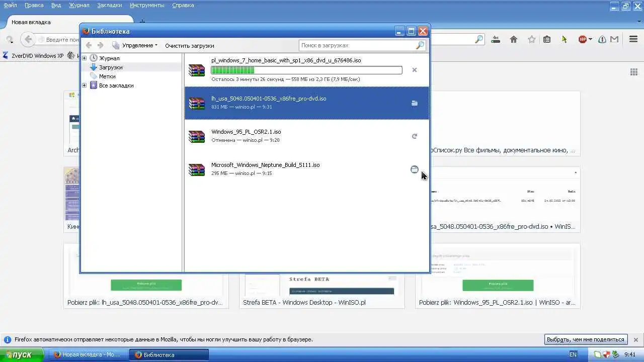
Task: Open the Справка menu
Action: (x=183, y=5)
